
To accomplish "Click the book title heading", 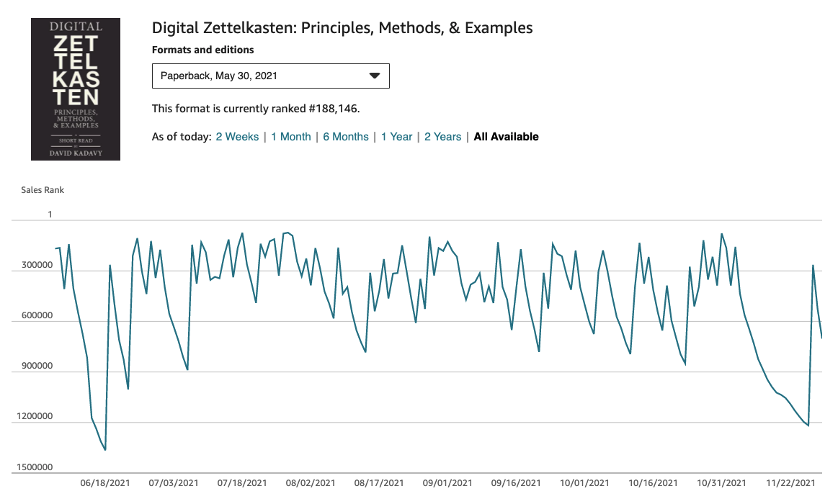I will tap(342, 29).
